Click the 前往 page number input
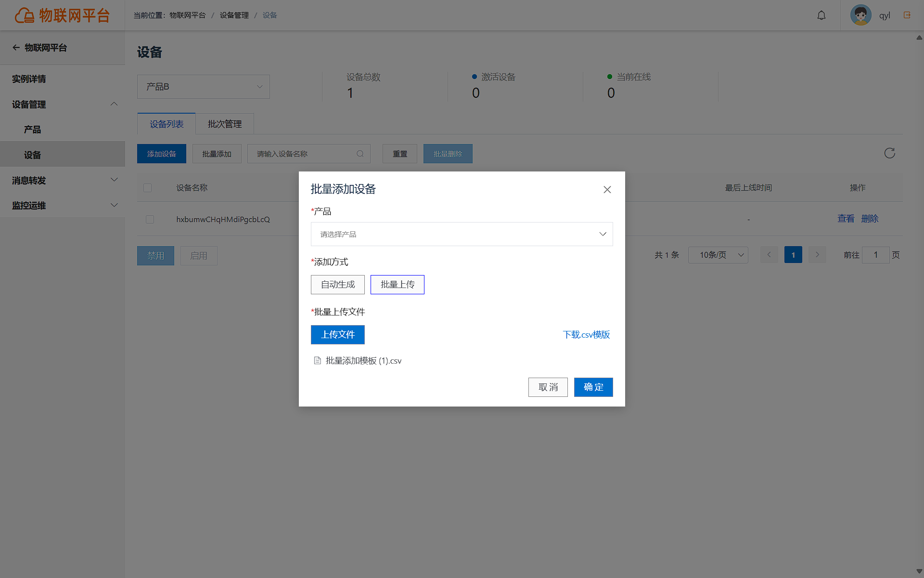This screenshot has height=578, width=924. 876,255
